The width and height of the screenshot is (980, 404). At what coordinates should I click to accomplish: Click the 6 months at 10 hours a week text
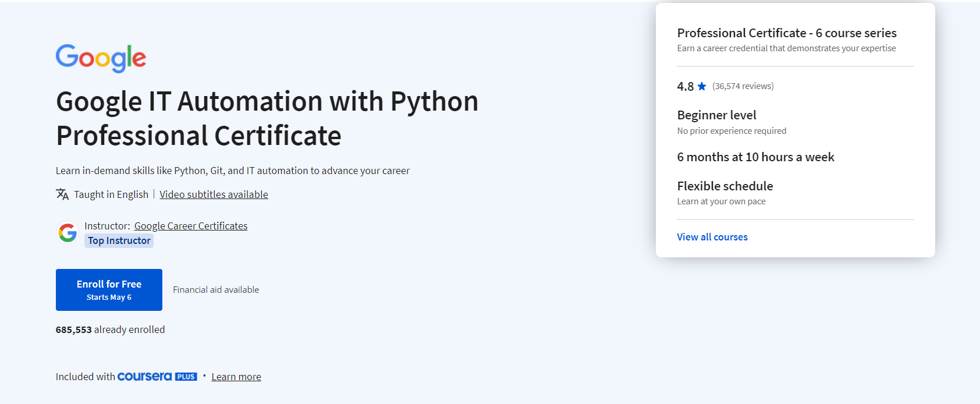click(755, 157)
